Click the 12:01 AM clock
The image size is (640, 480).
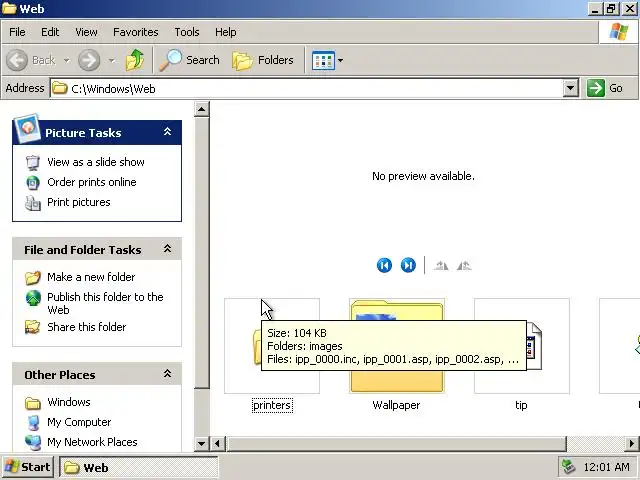tap(607, 467)
